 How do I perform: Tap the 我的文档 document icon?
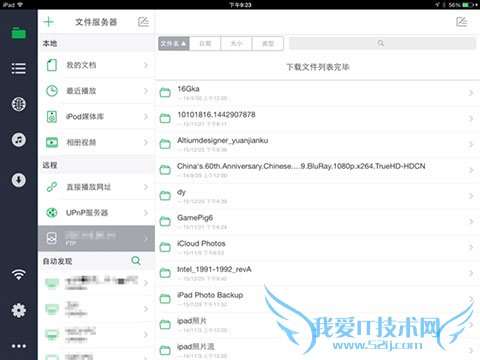(52, 65)
